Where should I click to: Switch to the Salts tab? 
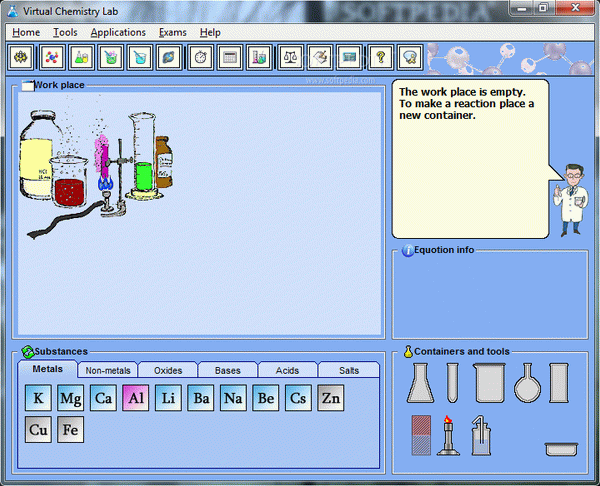(x=349, y=370)
